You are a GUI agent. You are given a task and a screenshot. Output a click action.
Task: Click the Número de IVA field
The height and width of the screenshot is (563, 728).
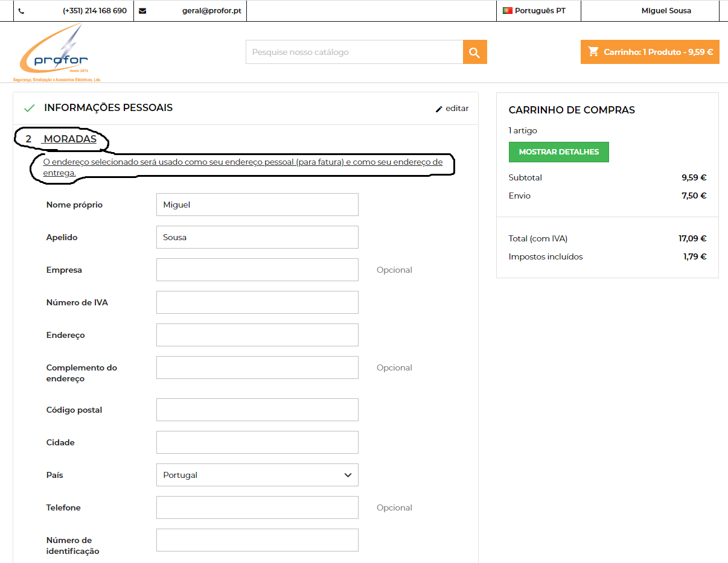coord(257,302)
